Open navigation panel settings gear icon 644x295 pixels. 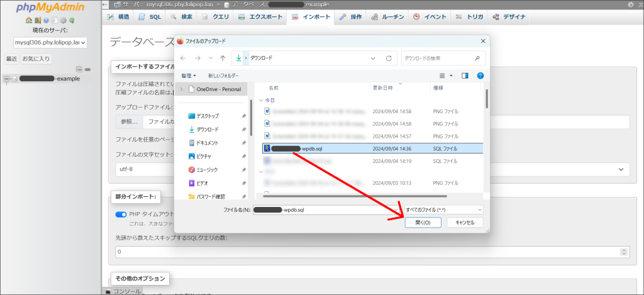tap(64, 19)
